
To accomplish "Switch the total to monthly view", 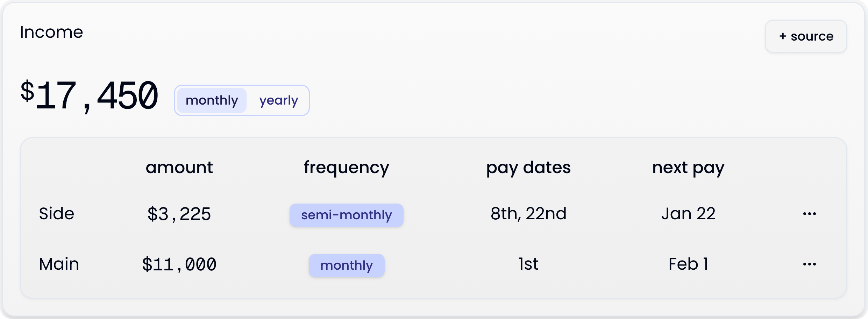I will click(212, 100).
